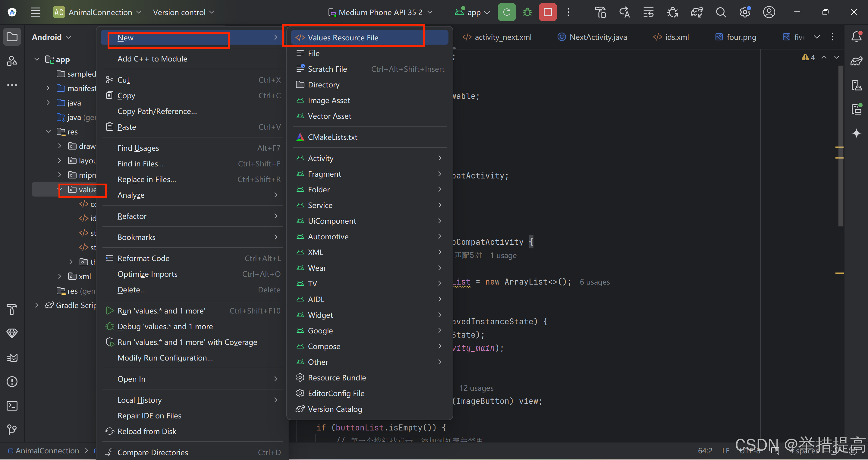This screenshot has width=868, height=460.
Task: Choose Vector Asset from New submenu
Action: [329, 116]
